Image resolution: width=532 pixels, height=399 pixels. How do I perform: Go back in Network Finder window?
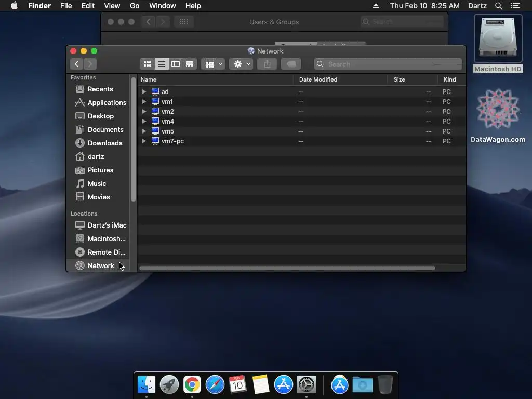pos(77,64)
